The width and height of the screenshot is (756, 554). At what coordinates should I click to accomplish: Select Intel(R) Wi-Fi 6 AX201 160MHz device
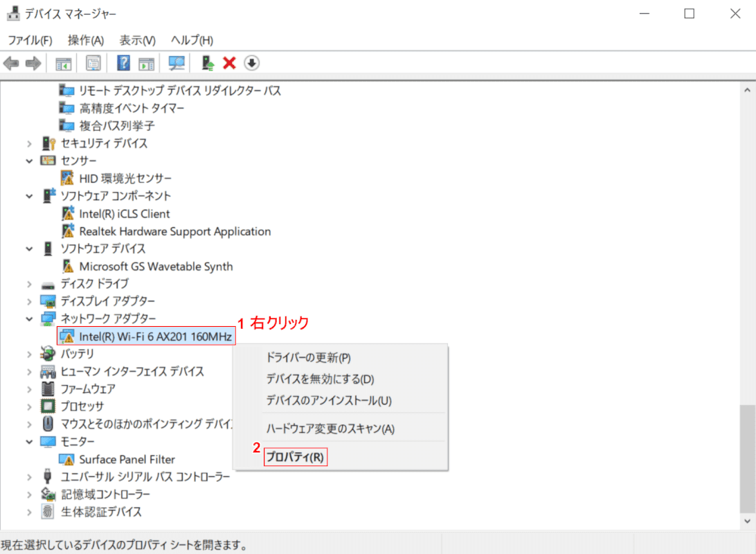coord(147,336)
